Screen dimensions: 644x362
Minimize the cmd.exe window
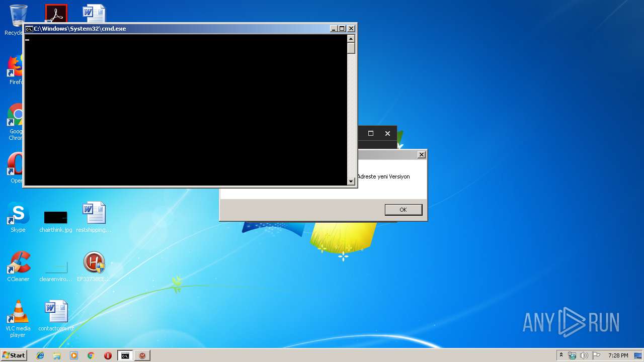click(x=334, y=29)
